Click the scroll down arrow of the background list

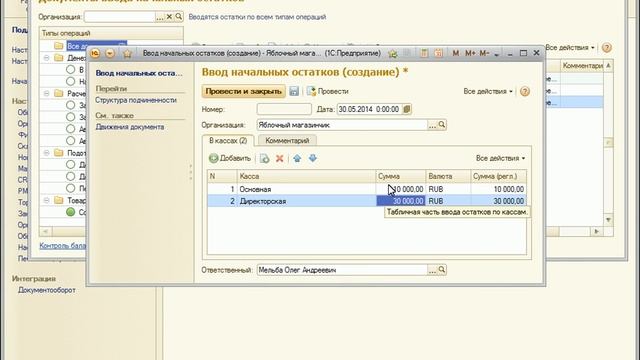point(609,220)
